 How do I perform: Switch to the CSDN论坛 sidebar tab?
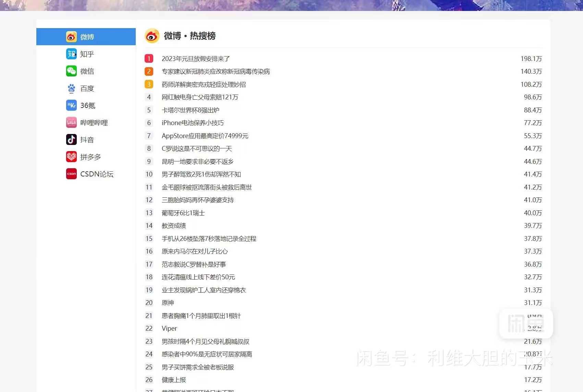86,174
